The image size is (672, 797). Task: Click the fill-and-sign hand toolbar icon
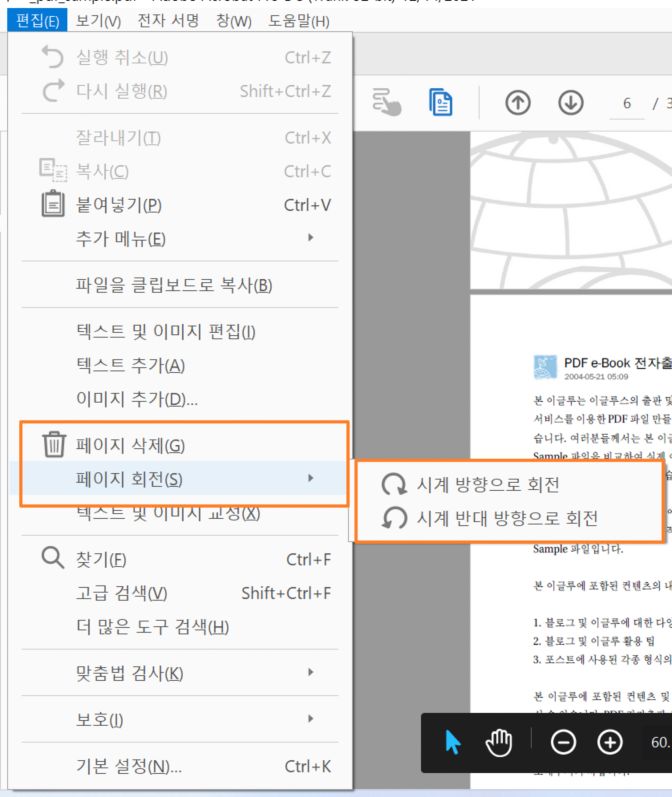386,102
